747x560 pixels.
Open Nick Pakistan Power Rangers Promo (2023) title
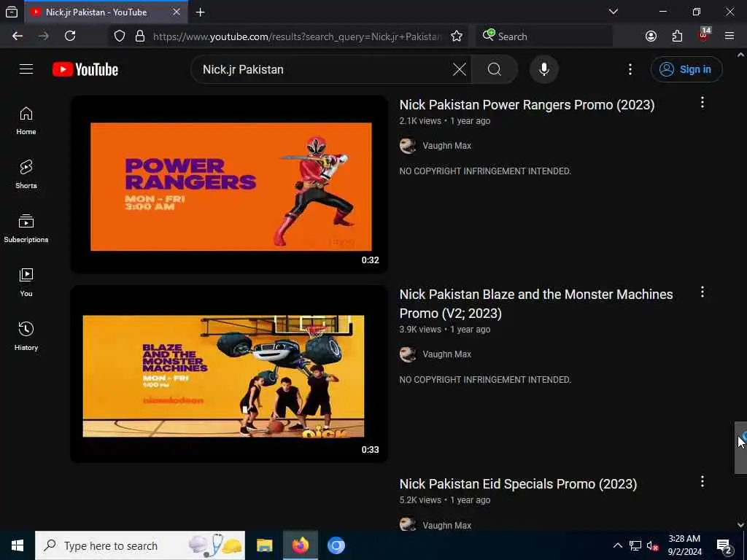[527, 105]
